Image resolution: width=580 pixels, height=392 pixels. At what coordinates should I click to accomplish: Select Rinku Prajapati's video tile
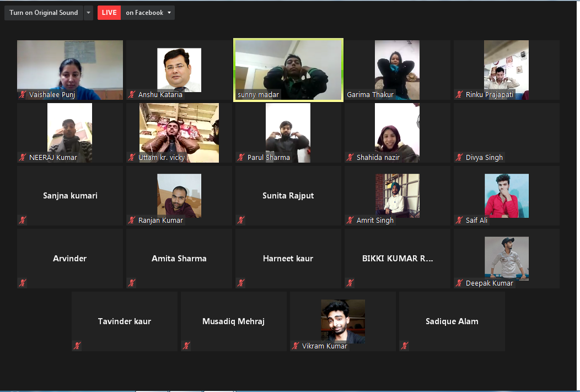pyautogui.click(x=506, y=70)
